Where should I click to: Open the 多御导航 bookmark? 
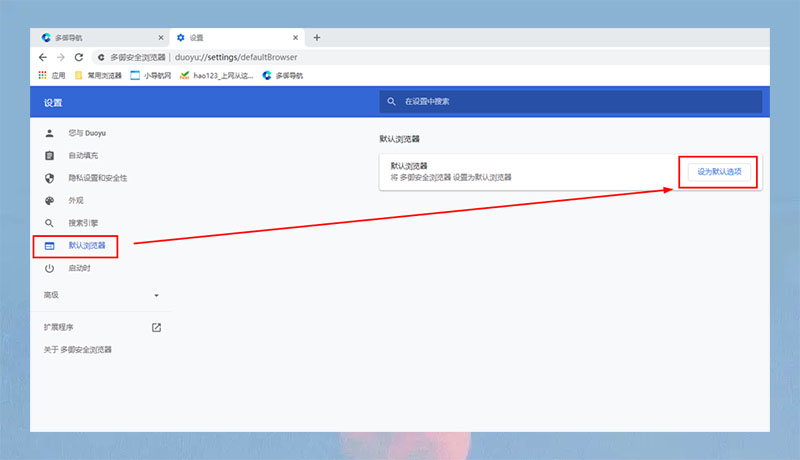click(283, 75)
